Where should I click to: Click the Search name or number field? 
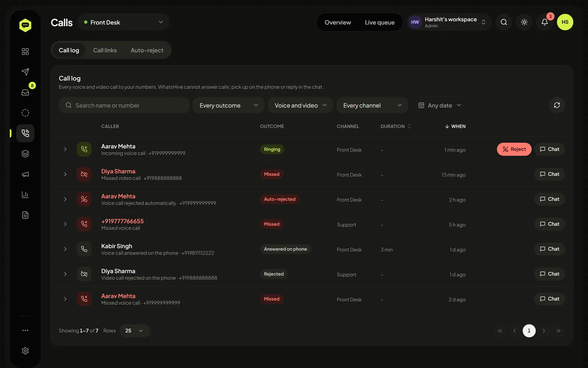[x=124, y=105]
